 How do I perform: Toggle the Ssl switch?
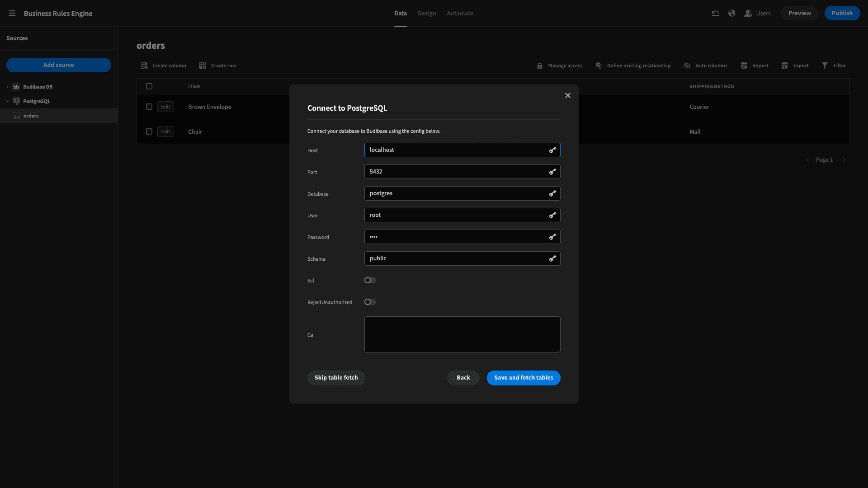(x=370, y=280)
